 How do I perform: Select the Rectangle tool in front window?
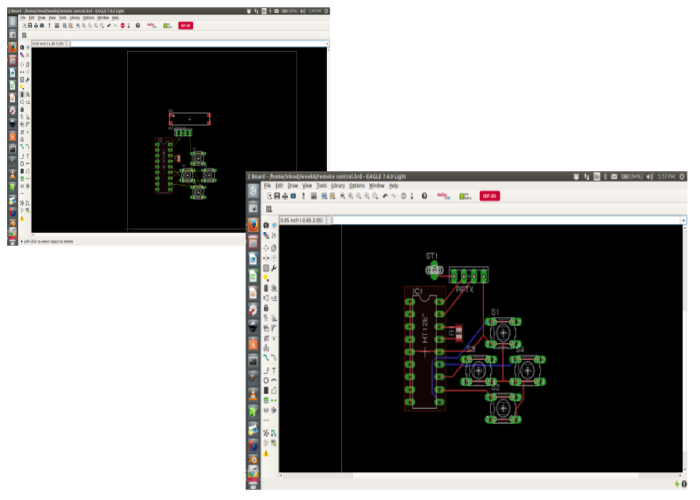pos(266,390)
